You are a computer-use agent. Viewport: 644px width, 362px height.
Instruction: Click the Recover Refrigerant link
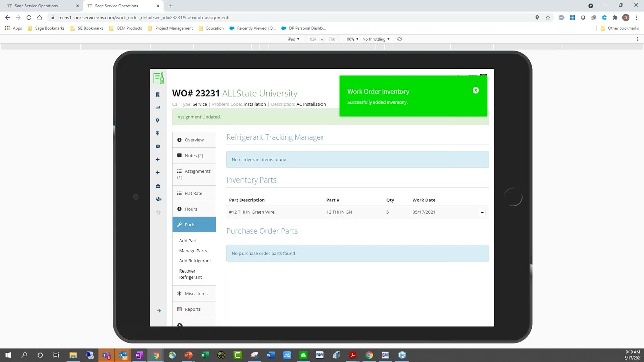(191, 274)
